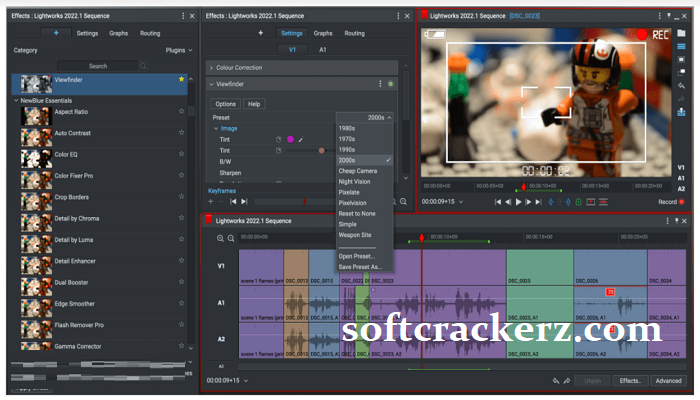Jump to end of sequence in viewer

tap(539, 202)
